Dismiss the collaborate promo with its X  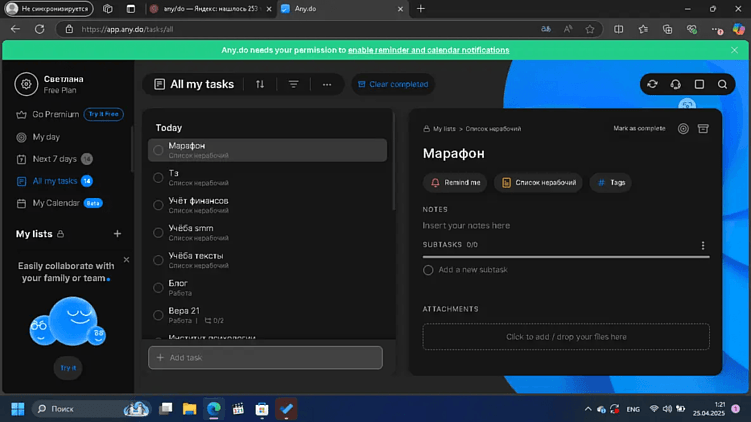point(126,260)
